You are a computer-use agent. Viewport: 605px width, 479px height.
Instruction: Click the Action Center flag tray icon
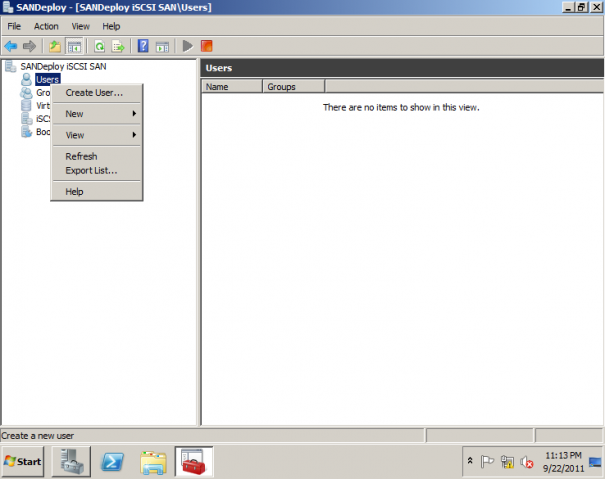click(487, 461)
